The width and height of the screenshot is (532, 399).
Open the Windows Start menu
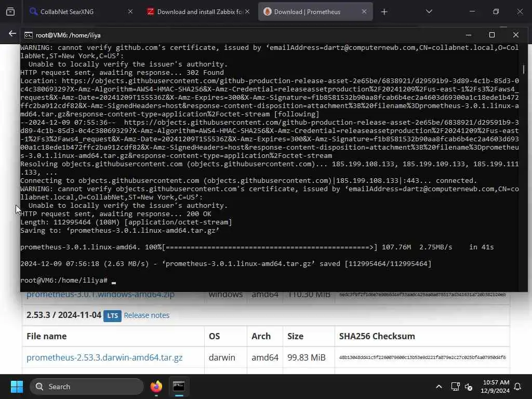17,387
